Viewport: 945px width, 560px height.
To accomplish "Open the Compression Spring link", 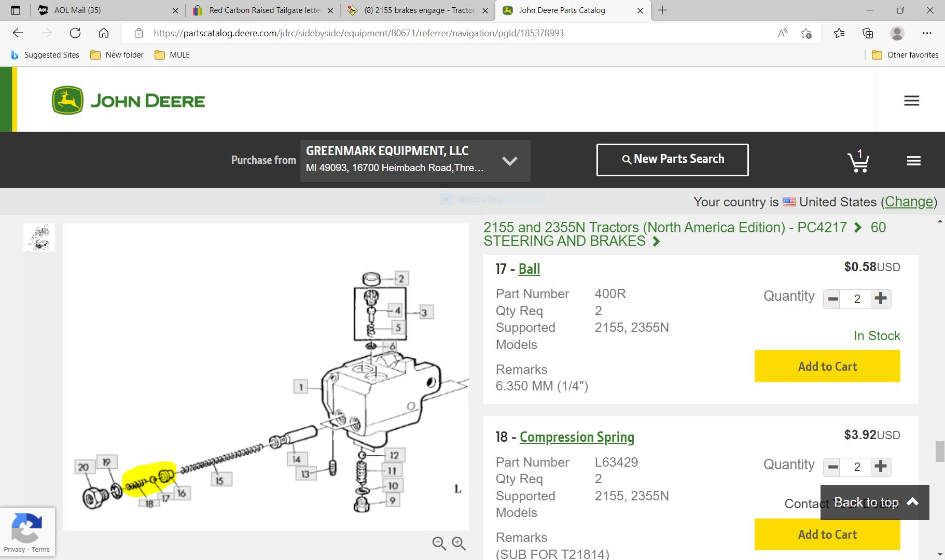I will 577,437.
